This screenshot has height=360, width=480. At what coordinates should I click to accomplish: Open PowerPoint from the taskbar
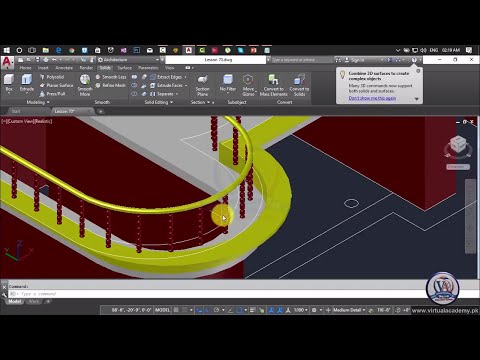254,50
